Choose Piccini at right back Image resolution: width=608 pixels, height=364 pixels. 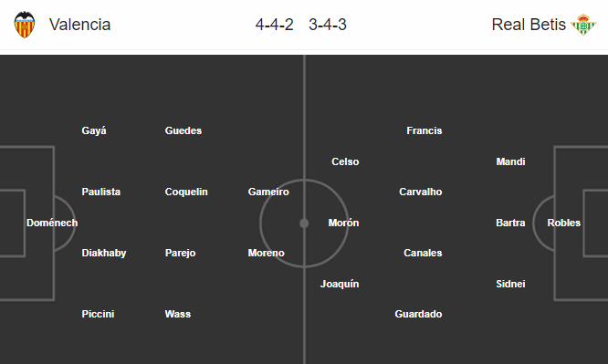[x=98, y=314]
